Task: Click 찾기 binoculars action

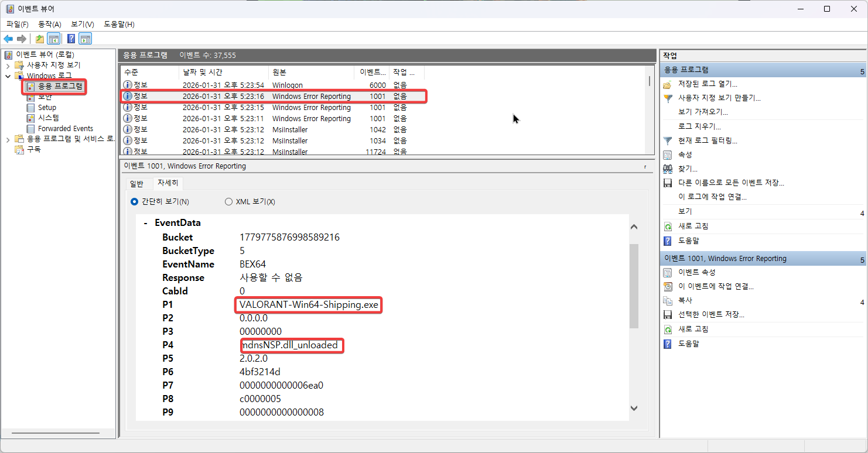Action: pos(688,169)
